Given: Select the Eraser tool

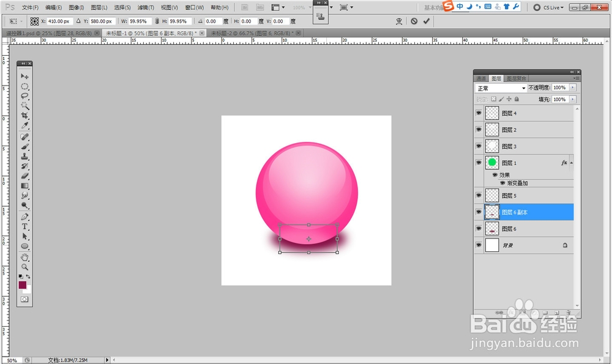Looking at the screenshot, I should [x=24, y=176].
